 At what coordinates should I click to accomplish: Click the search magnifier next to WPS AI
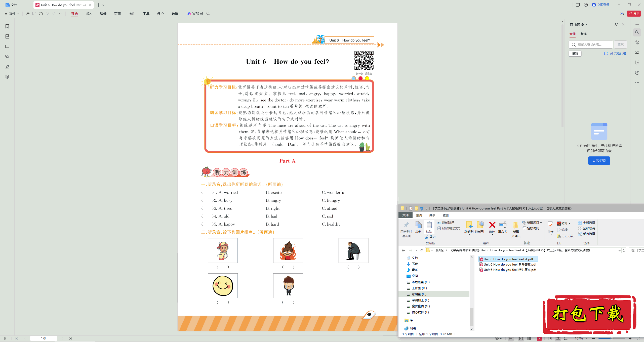[x=208, y=14]
